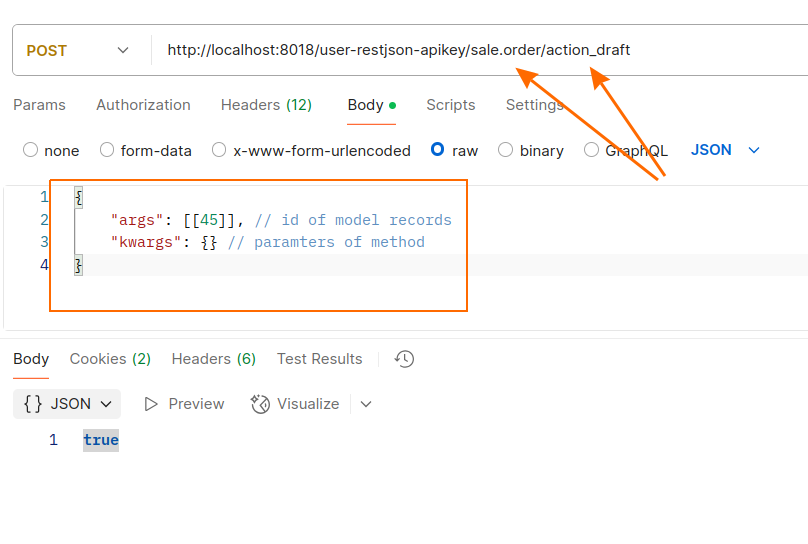Open the request Headers (12) tab

click(266, 105)
